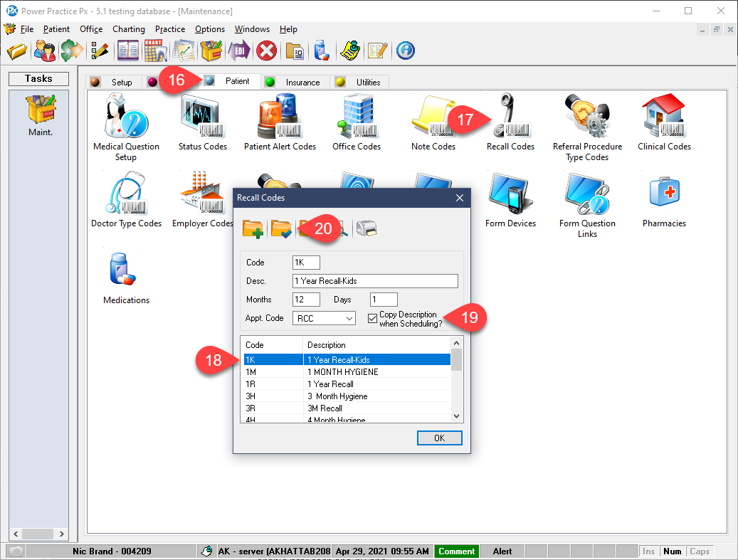This screenshot has height=560, width=738.
Task: Open the Patient menu
Action: tap(56, 29)
